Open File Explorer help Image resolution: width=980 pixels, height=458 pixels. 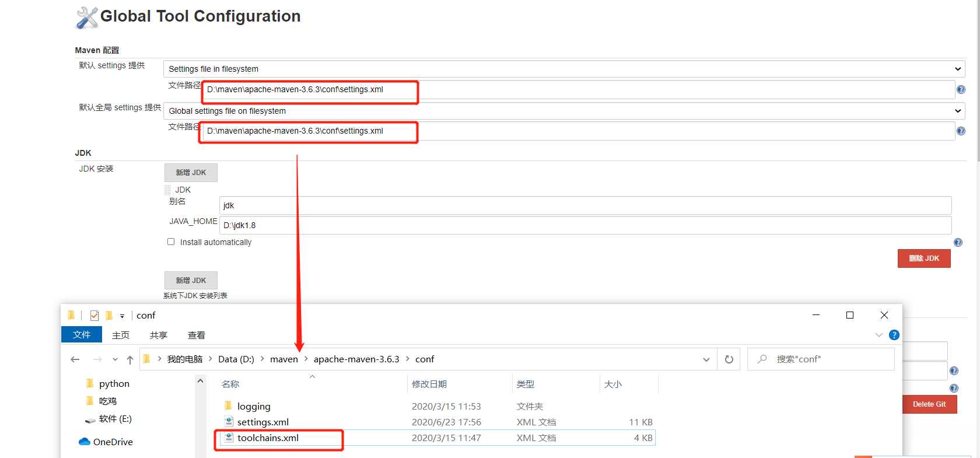pyautogui.click(x=894, y=335)
